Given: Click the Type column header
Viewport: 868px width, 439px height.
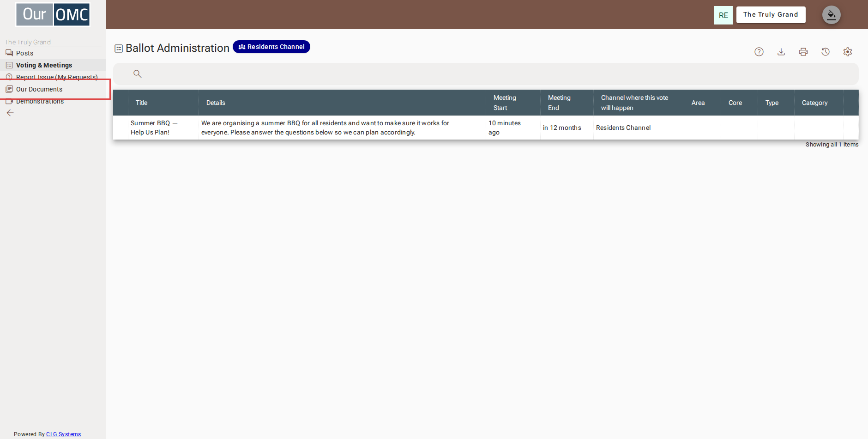Looking at the screenshot, I should click(776, 103).
